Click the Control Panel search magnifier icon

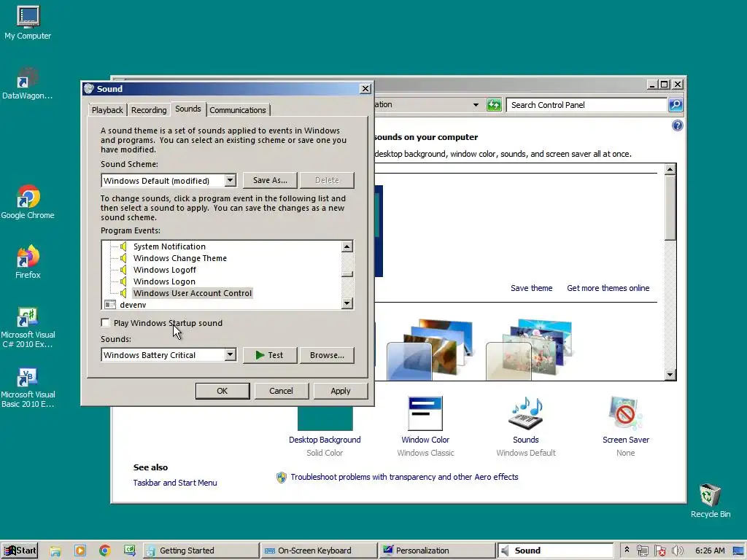click(x=676, y=105)
